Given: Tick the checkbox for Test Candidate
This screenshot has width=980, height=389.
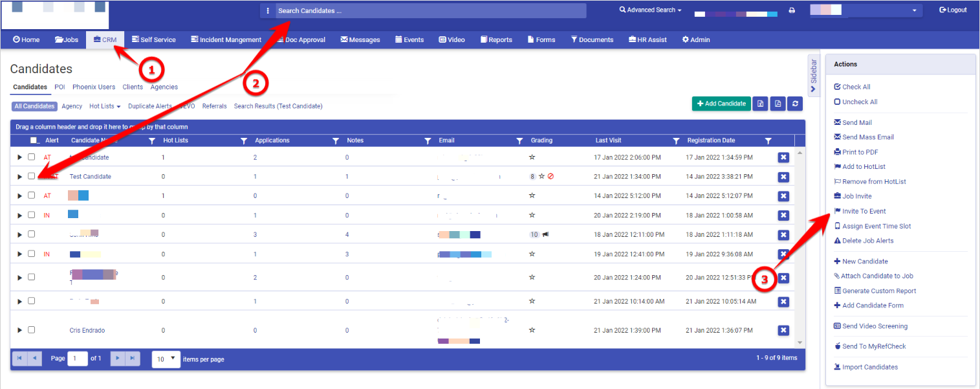Looking at the screenshot, I should [x=31, y=176].
